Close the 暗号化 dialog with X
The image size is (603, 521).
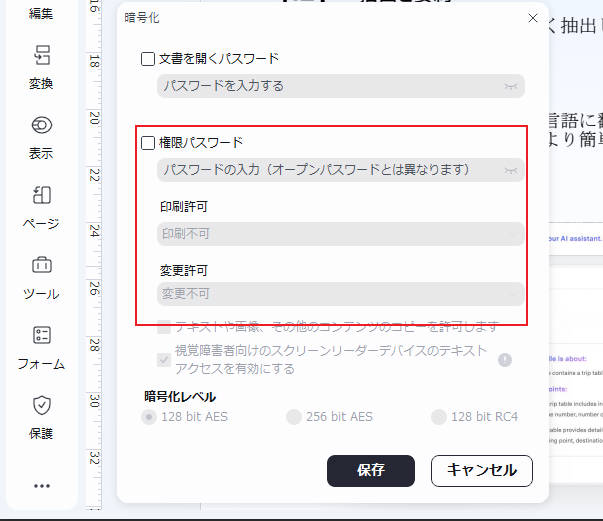tap(533, 18)
